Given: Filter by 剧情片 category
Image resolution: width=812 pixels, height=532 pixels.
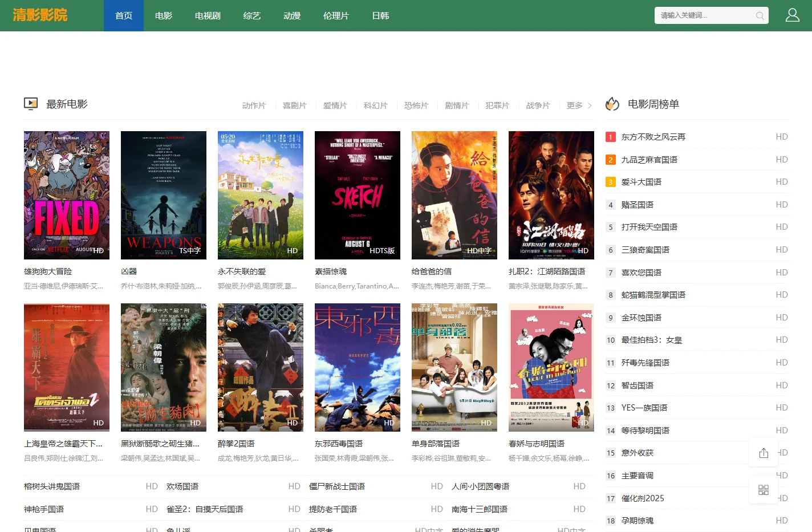Looking at the screenshot, I should tap(456, 105).
